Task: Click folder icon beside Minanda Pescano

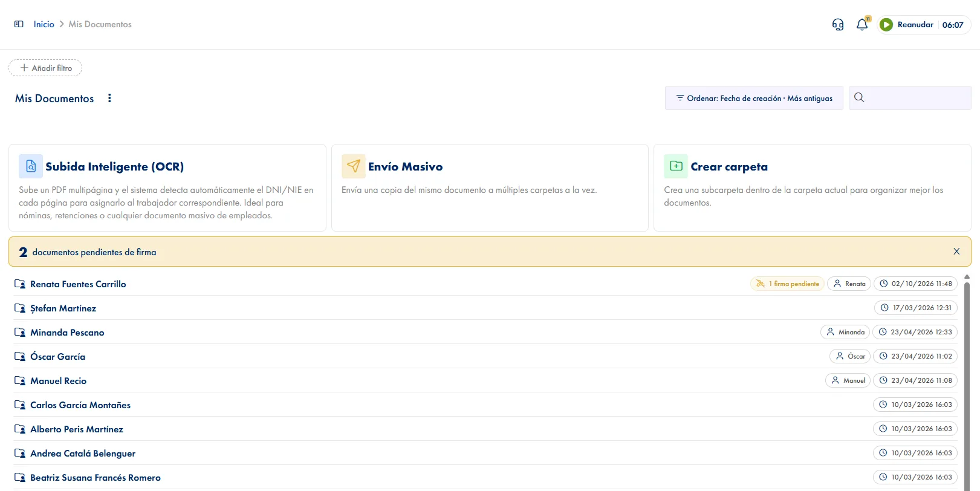Action: pyautogui.click(x=20, y=332)
